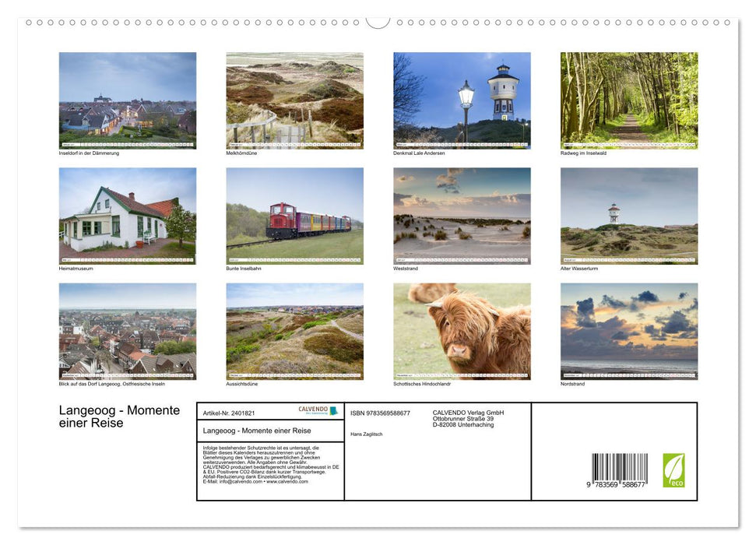
Task: Select the Bunte Inselbahn train photo
Action: [x=294, y=216]
